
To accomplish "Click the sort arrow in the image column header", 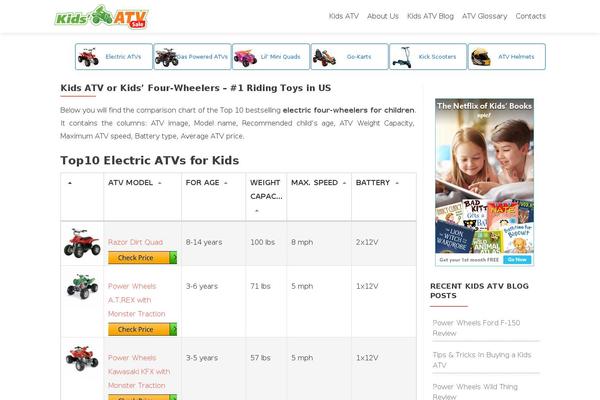I will coord(70,183).
